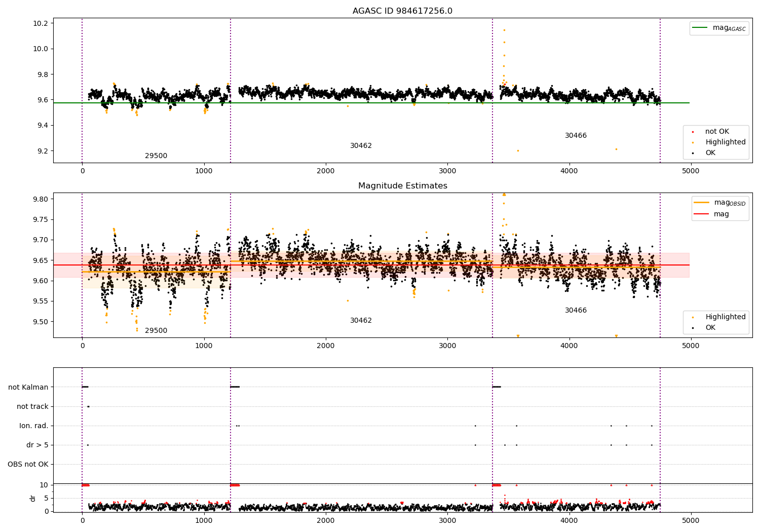The image size is (760, 532).
Task: Click the 'OBS not OK' row label
Action: click(x=28, y=465)
